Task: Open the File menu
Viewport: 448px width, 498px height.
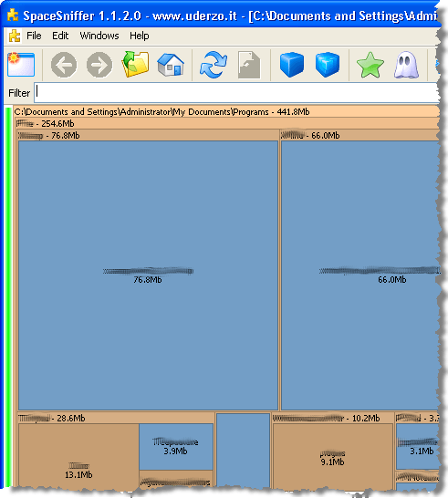Action: click(x=34, y=36)
